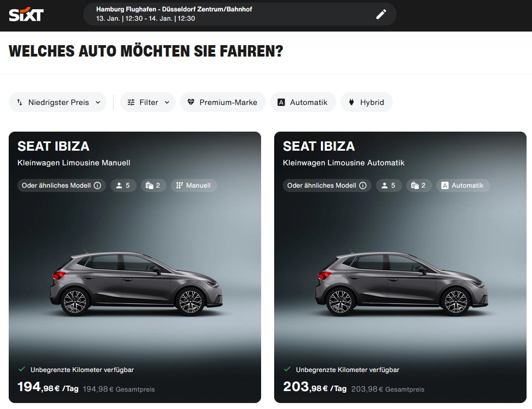This screenshot has height=409, width=532.
Task: Open the pencil icon to edit booking details
Action: click(382, 14)
